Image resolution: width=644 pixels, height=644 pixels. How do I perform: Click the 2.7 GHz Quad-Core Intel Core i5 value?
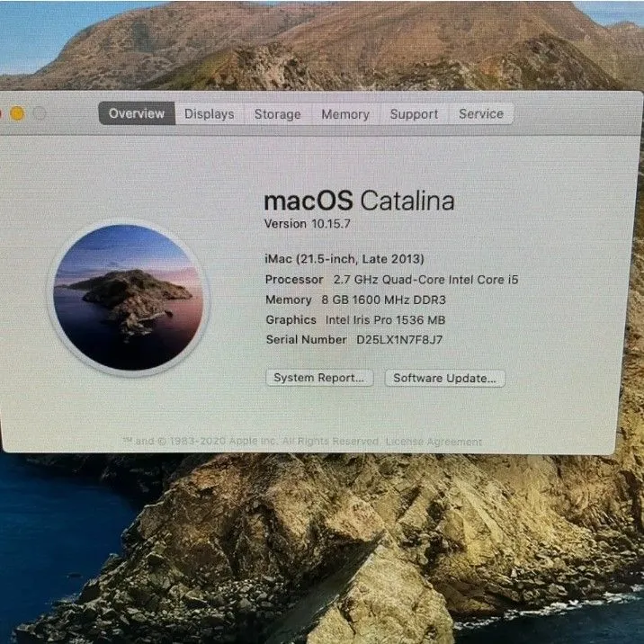coord(426,280)
